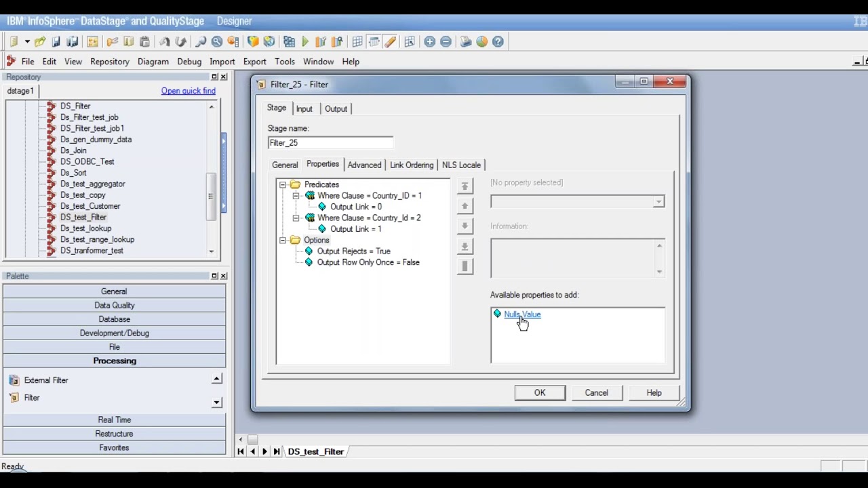The image size is (868, 488).
Task: Click the Save All toolbar icon
Action: (x=73, y=42)
